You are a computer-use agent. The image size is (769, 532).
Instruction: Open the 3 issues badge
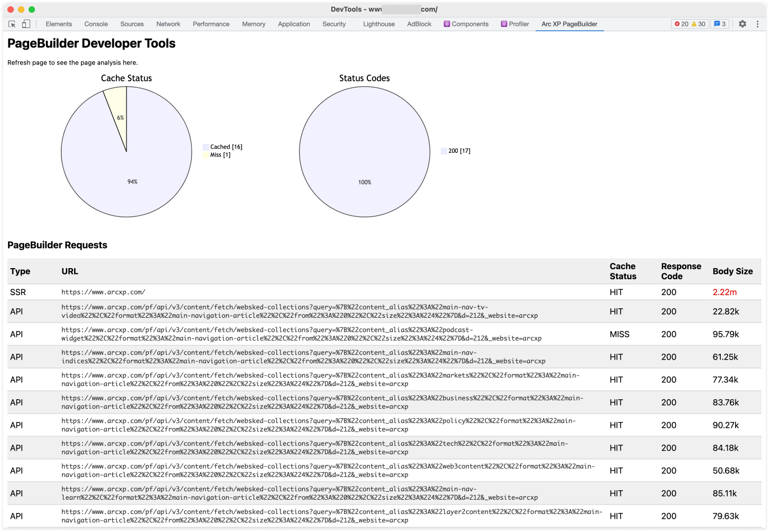tap(720, 24)
